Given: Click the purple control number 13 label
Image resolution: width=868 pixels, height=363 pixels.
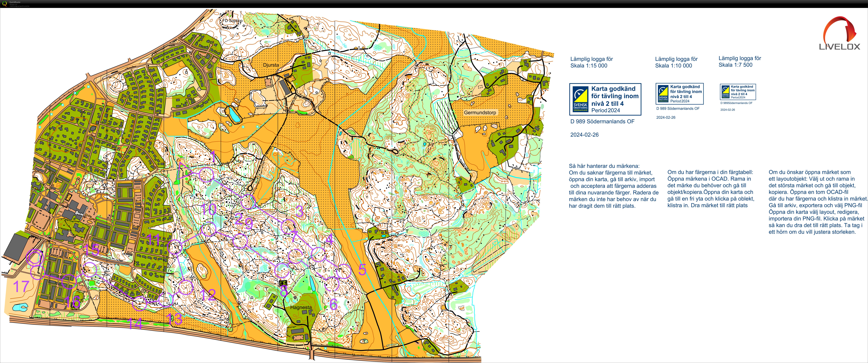Looking at the screenshot, I should [x=175, y=319].
